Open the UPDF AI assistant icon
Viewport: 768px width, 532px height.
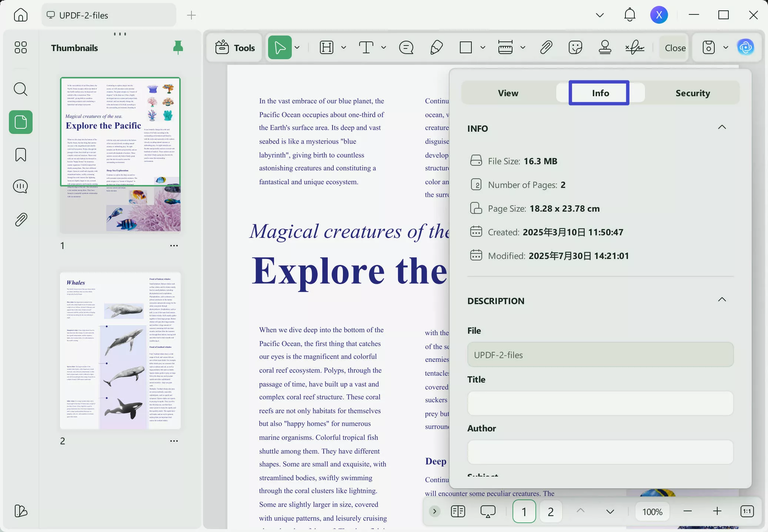click(745, 47)
